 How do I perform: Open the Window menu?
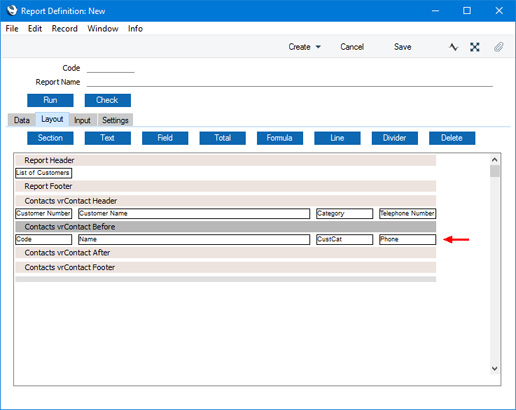pyautogui.click(x=103, y=29)
